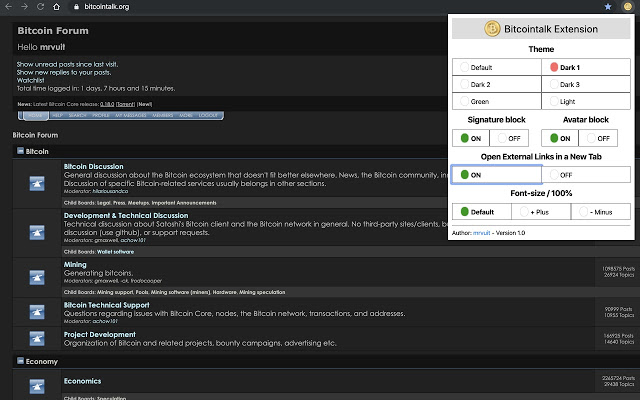
Task: Decrease font size with - Minus
Action: coord(600,211)
